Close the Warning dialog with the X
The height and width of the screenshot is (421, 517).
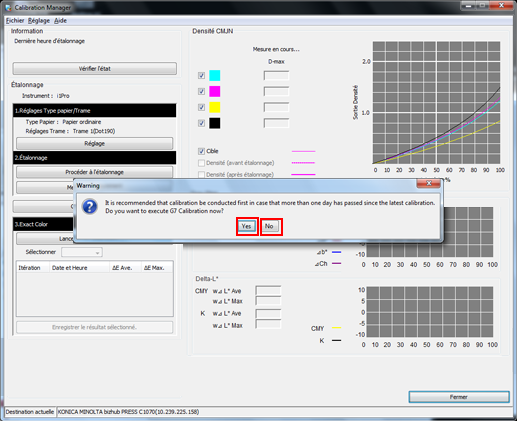(429, 183)
